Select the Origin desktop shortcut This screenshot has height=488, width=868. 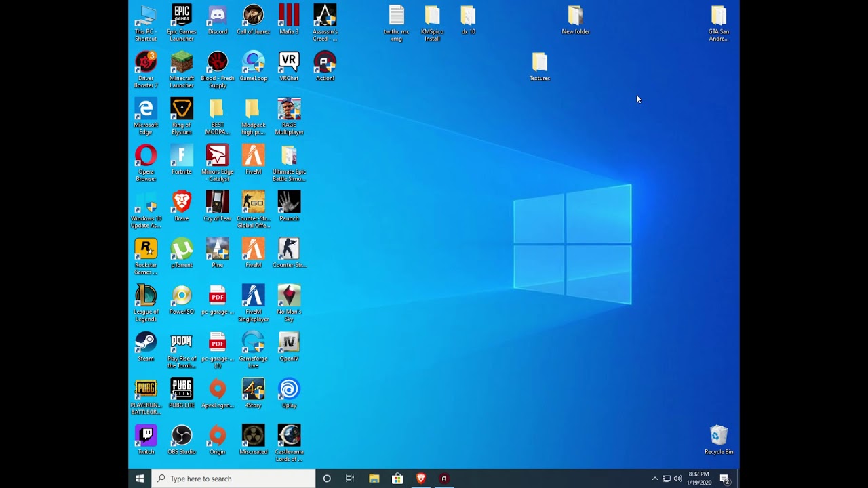(218, 440)
